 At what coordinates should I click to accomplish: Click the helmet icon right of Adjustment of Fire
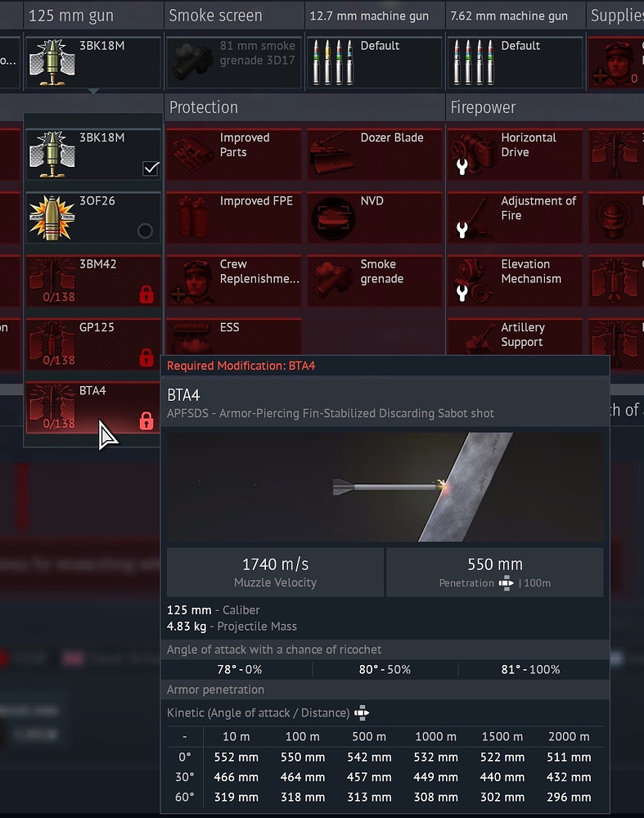coord(613,218)
